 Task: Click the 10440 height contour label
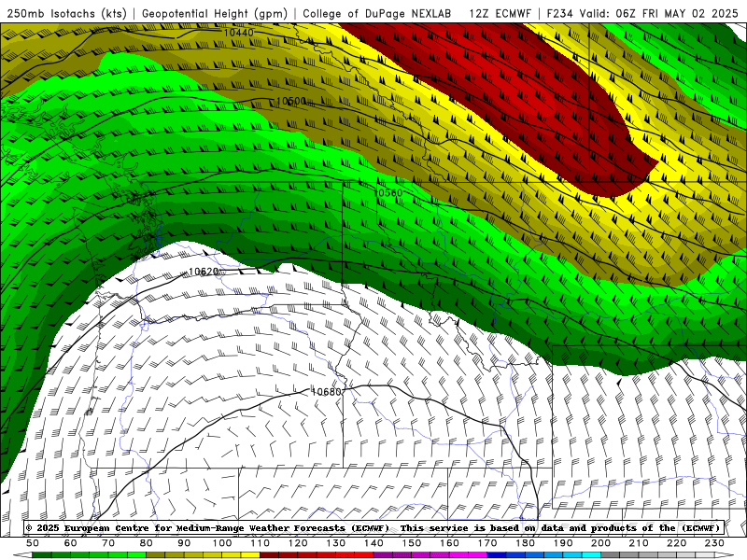pos(239,33)
